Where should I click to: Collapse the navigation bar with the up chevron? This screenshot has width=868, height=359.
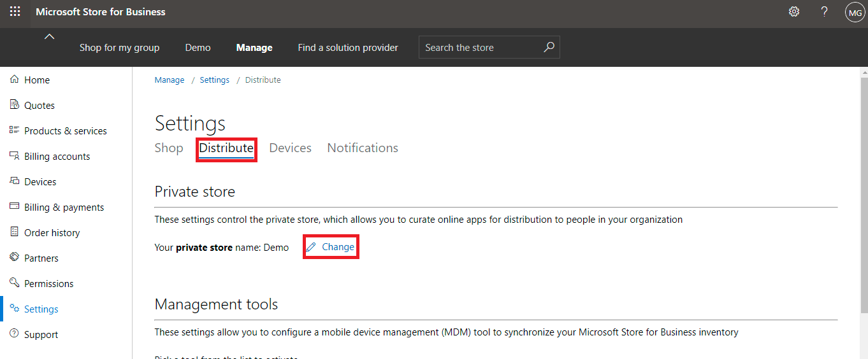coord(49,37)
